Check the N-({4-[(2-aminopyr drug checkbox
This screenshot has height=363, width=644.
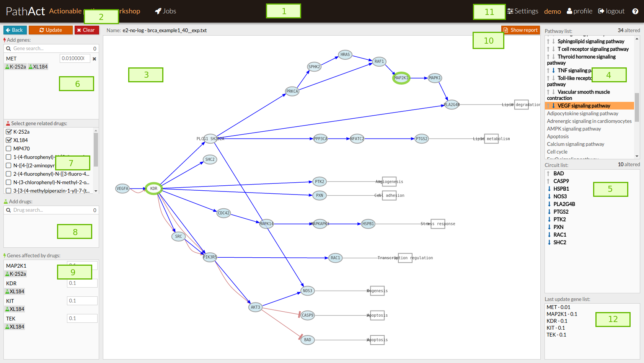point(9,165)
